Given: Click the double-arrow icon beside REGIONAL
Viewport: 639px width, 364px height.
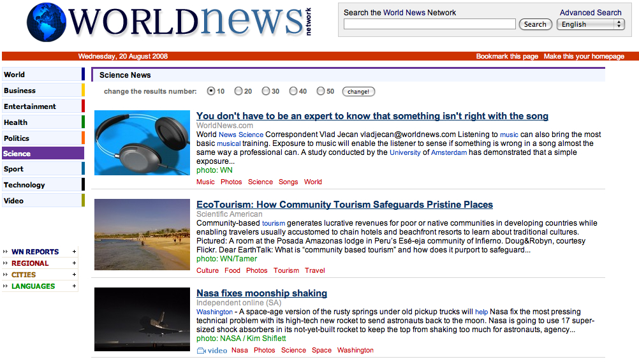Looking at the screenshot, I should (x=5, y=263).
